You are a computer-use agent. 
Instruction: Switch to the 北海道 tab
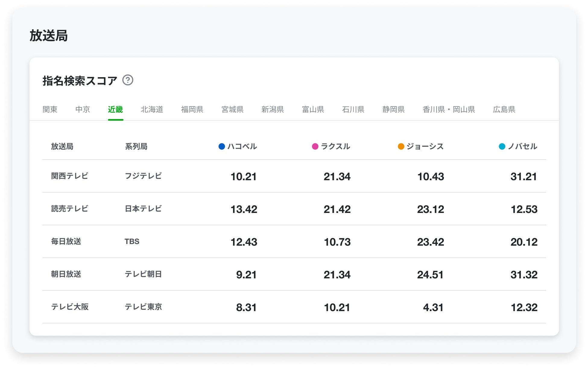point(152,109)
